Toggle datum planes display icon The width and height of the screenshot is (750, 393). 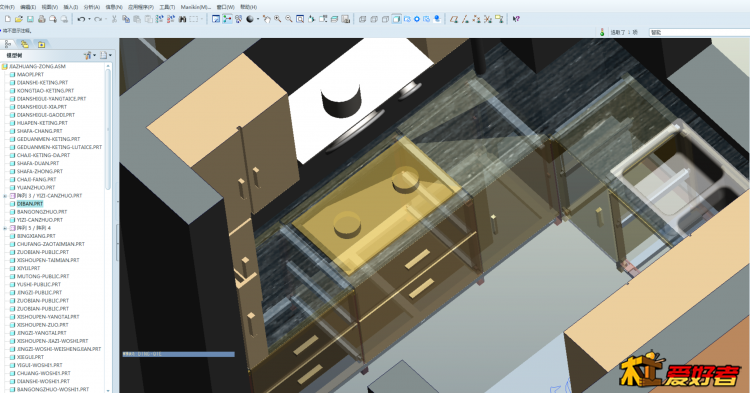click(x=453, y=19)
